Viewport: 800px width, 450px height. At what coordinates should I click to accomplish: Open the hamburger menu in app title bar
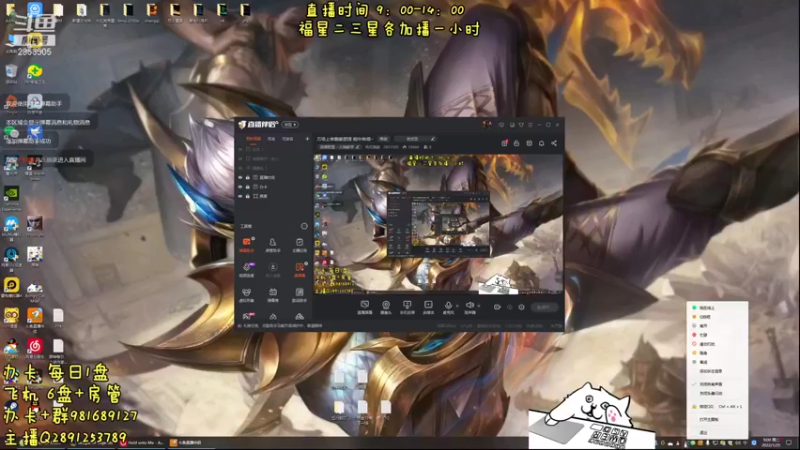click(530, 124)
